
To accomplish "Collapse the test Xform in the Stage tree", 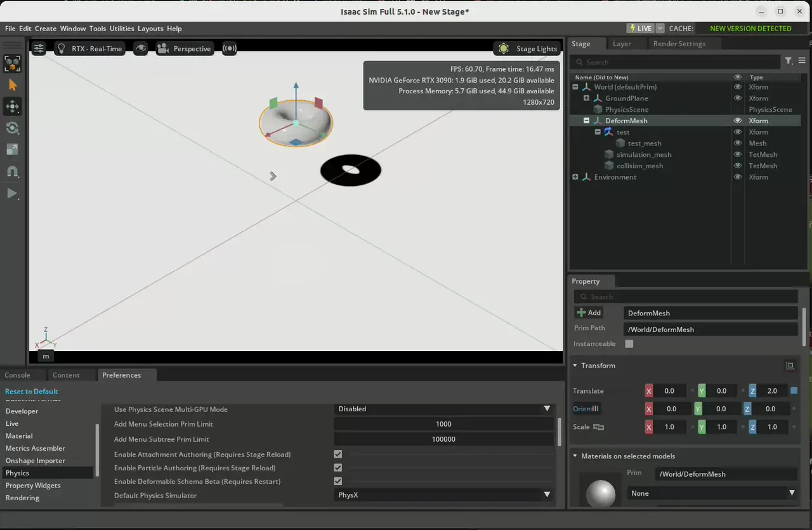I will click(x=597, y=131).
